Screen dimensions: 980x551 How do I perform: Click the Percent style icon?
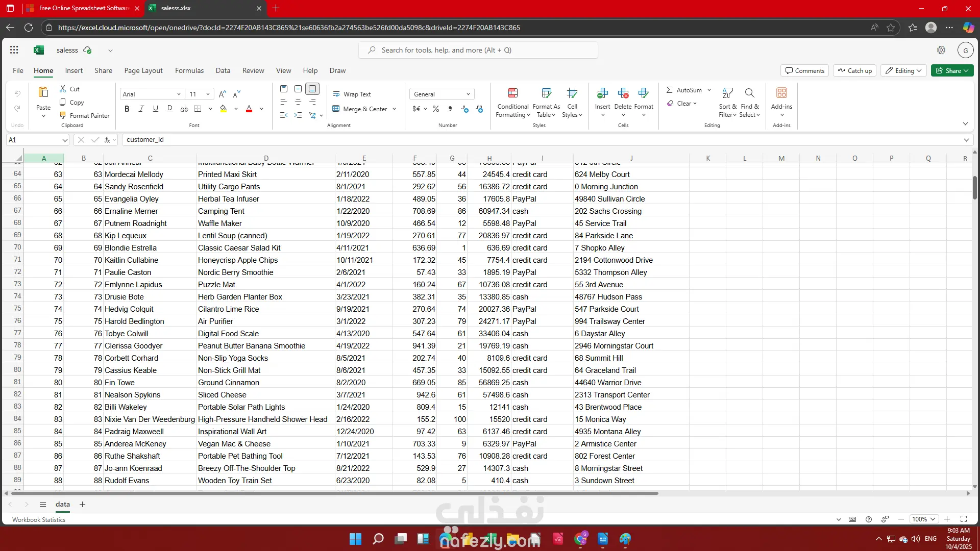point(435,109)
